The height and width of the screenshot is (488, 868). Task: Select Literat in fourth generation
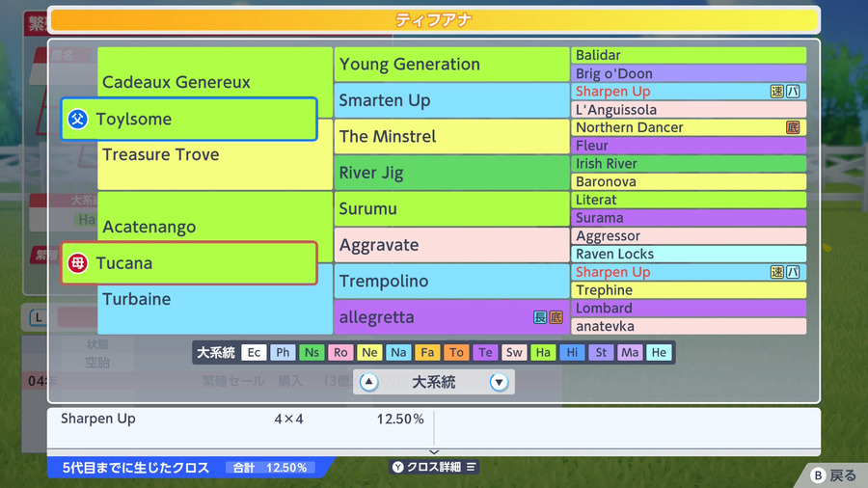coord(689,200)
